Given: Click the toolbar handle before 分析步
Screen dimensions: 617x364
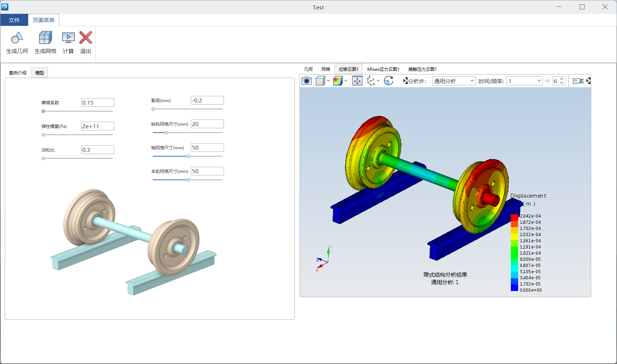Looking at the screenshot, I should point(405,81).
